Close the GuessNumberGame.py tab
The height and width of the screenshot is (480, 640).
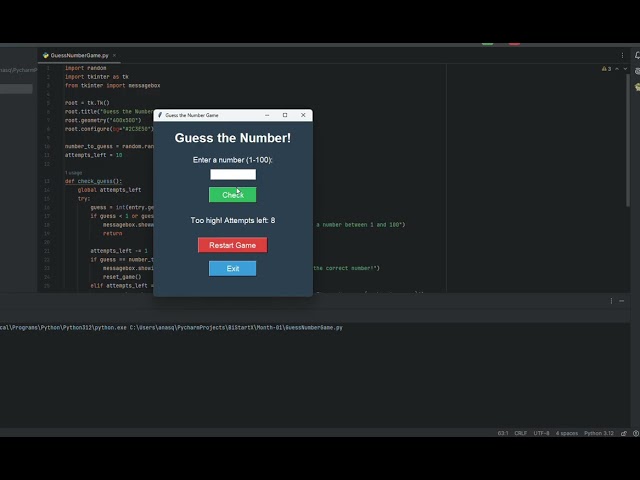pyautogui.click(x=114, y=56)
